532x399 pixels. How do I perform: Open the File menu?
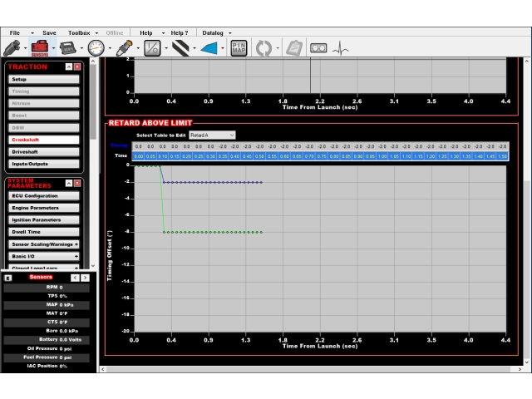point(15,33)
